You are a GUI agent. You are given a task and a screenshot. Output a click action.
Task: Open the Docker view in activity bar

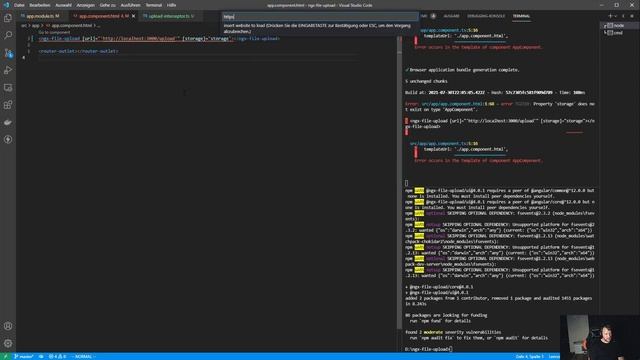[8, 122]
